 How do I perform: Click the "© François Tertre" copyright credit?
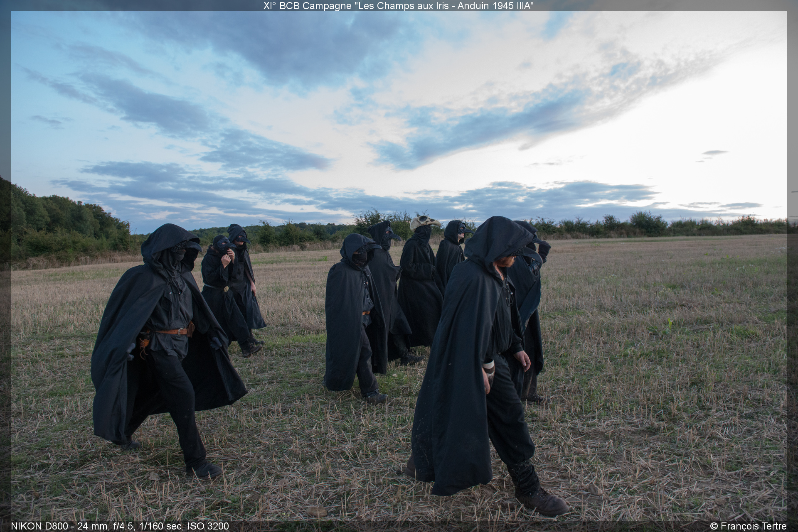(x=748, y=526)
